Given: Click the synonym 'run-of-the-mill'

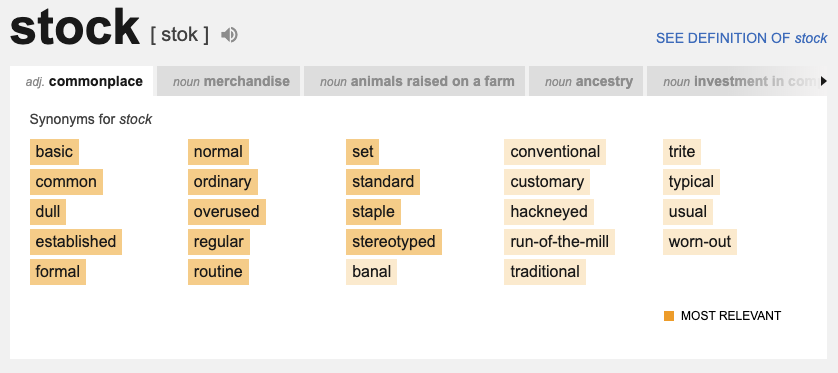Looking at the screenshot, I should point(560,242).
